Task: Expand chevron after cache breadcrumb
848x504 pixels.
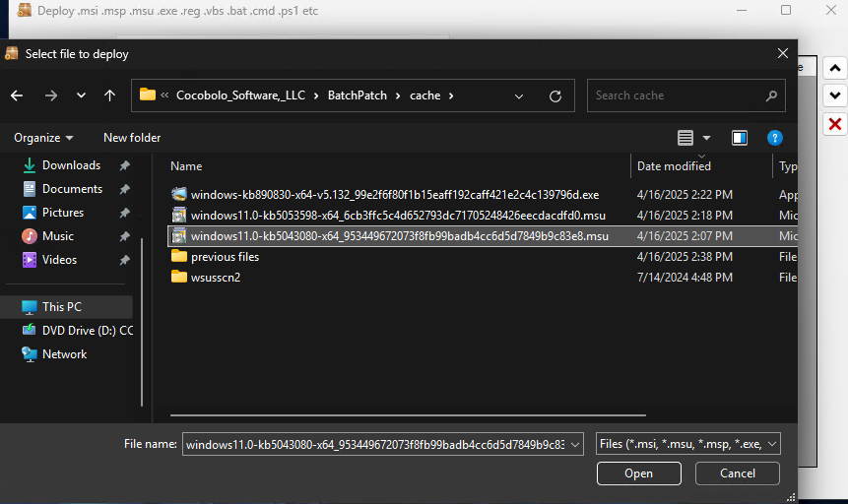Action: tap(451, 95)
